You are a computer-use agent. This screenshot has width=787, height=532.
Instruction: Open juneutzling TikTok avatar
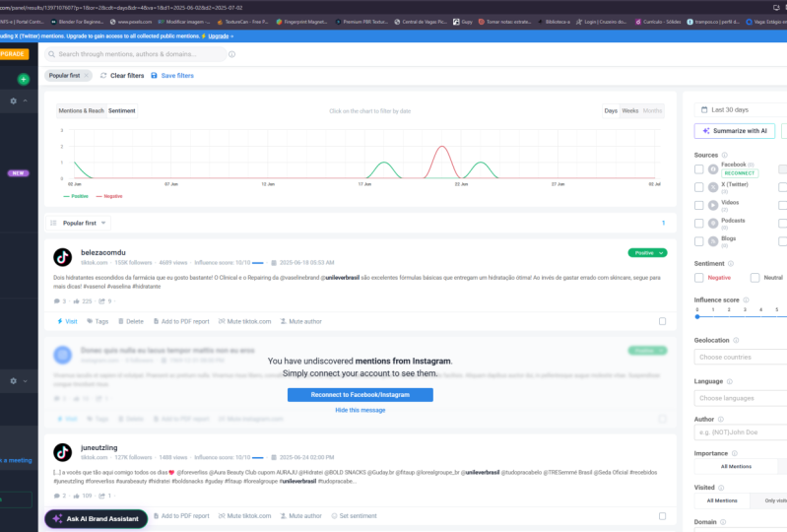click(63, 452)
